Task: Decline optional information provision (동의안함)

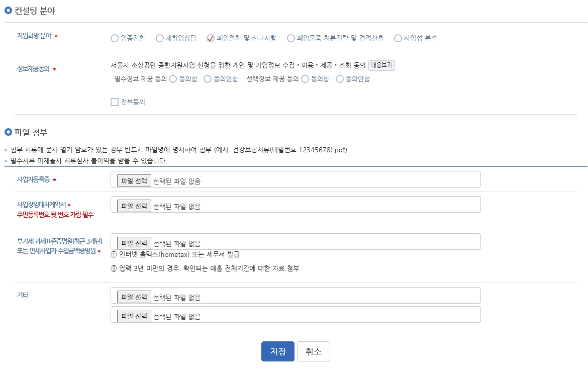Action: 340,79
